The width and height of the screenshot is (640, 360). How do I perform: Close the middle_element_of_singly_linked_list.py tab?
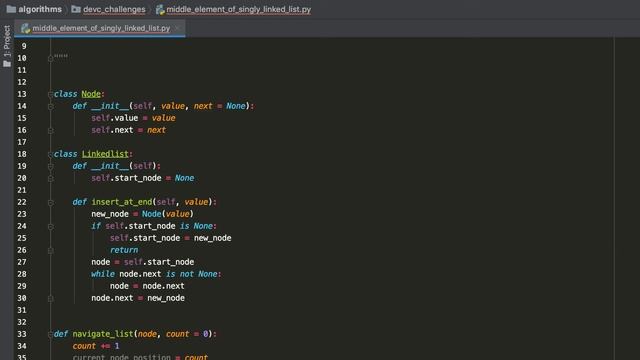pyautogui.click(x=177, y=28)
